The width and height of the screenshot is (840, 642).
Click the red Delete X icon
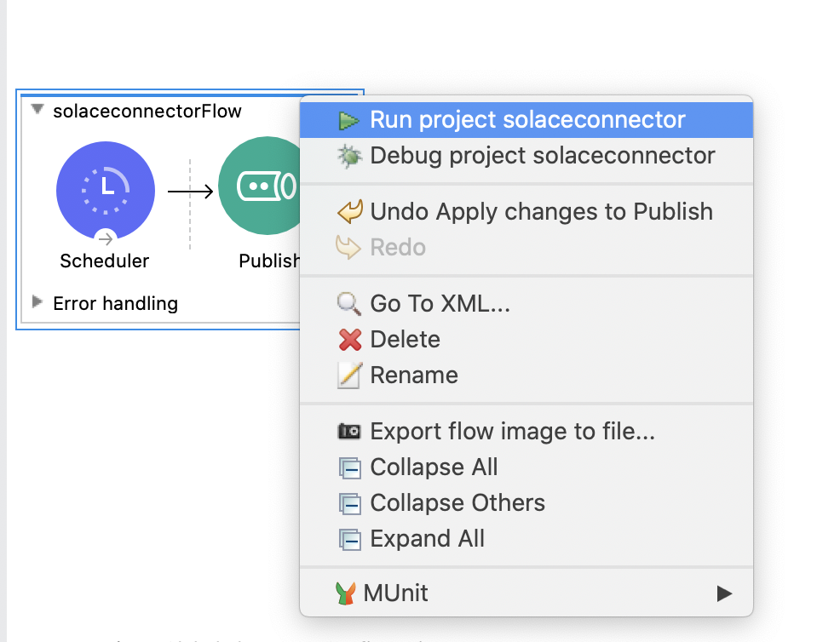point(349,340)
